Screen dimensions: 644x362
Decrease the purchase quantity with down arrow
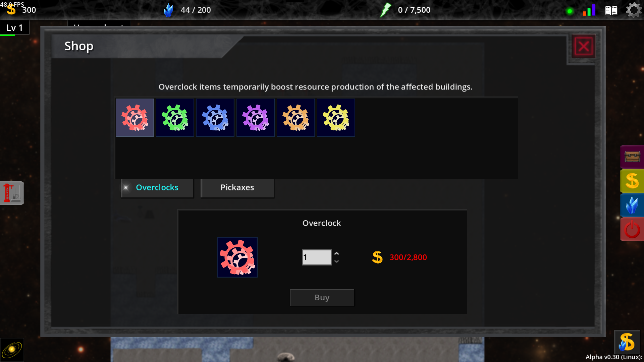pos(336,261)
